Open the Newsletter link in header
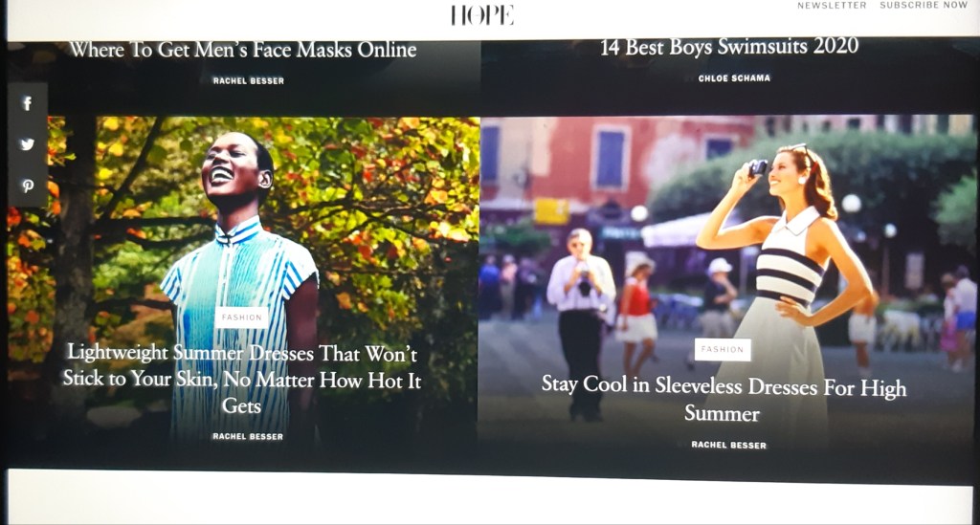The width and height of the screenshot is (980, 525). pyautogui.click(x=832, y=6)
